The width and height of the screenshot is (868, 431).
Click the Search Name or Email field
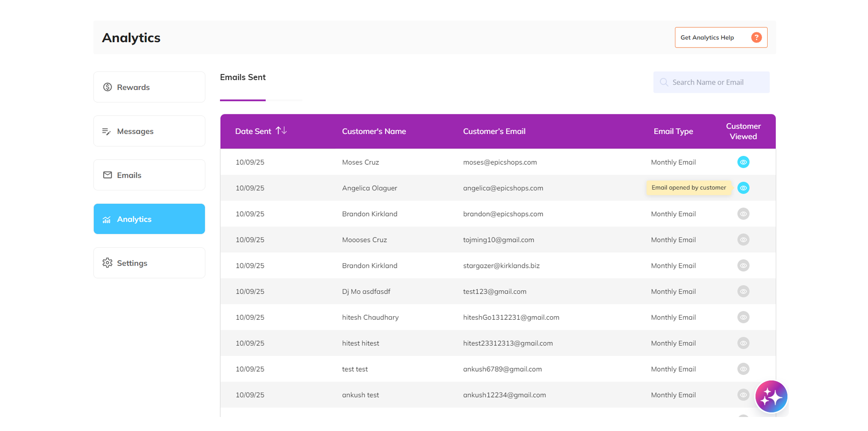coord(711,82)
